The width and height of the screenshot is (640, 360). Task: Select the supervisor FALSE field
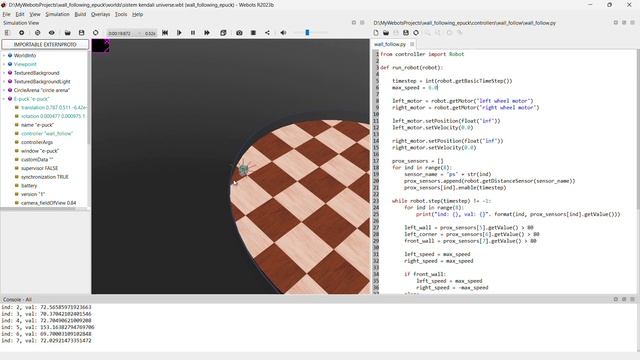40,168
